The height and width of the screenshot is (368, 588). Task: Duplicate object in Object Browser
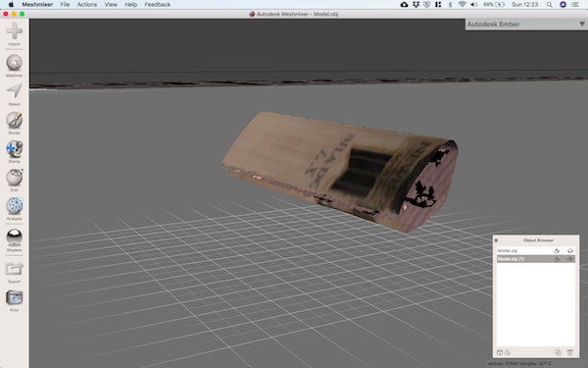[558, 352]
